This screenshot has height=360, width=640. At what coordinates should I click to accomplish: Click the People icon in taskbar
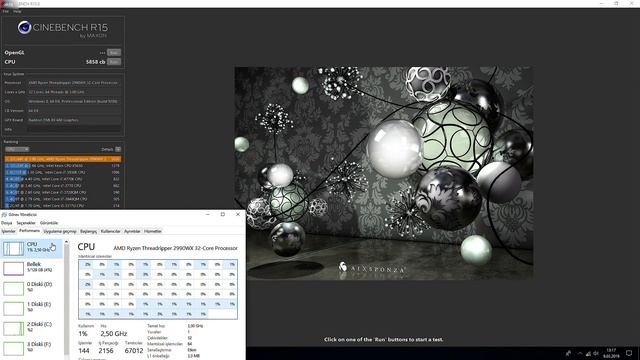pyautogui.click(x=568, y=353)
